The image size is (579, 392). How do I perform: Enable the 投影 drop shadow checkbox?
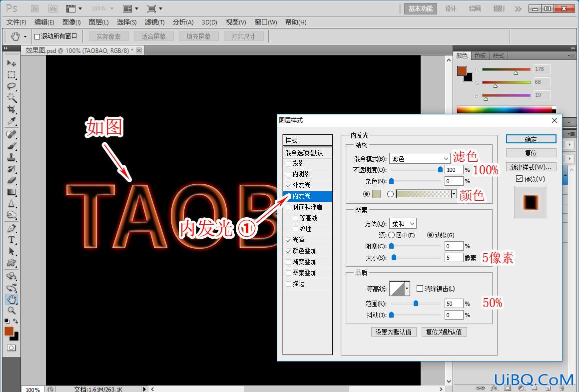tap(289, 163)
